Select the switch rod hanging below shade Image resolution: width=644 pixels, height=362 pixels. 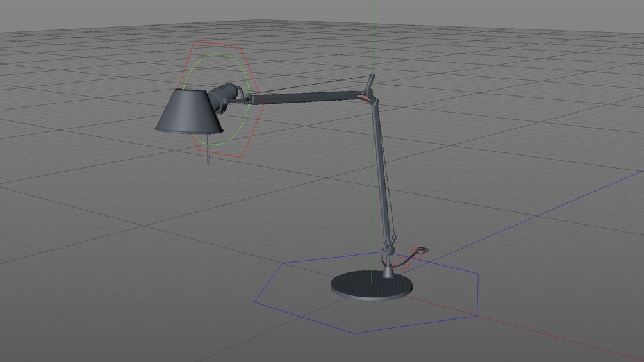pos(208,149)
